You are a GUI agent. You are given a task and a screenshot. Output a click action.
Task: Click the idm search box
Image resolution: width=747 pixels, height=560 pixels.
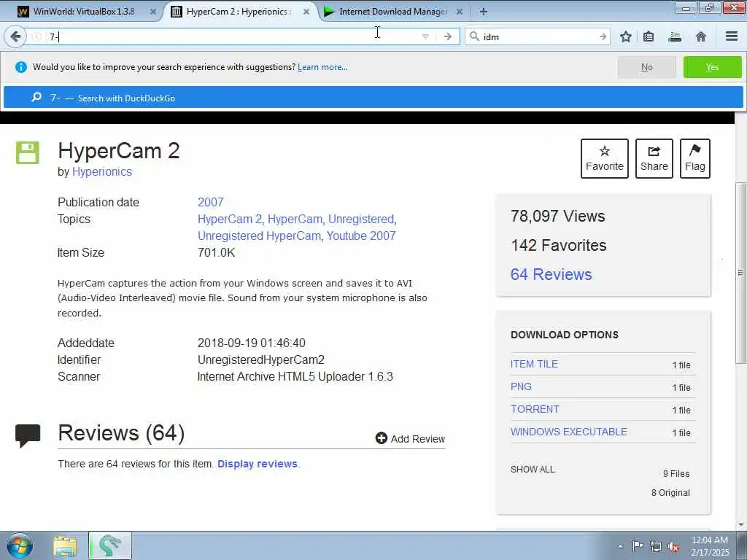click(x=538, y=36)
